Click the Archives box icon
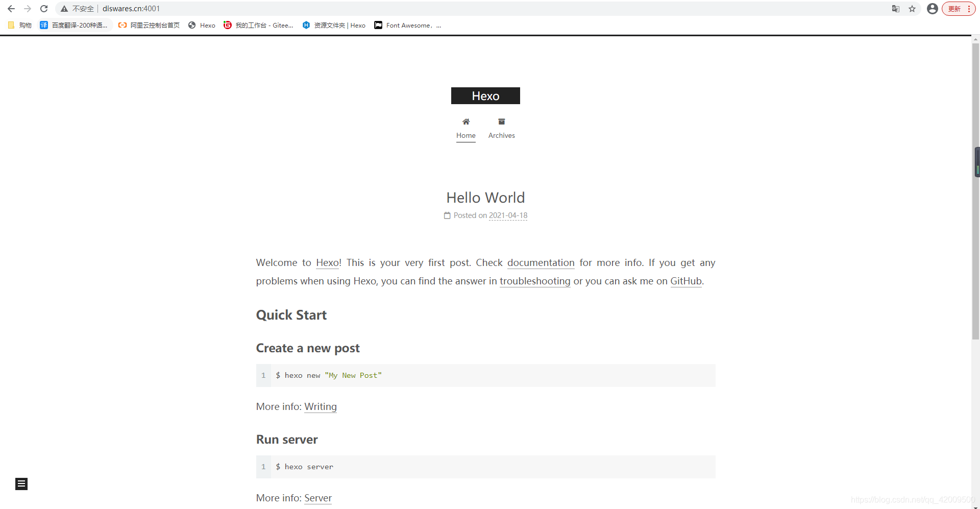 point(502,122)
